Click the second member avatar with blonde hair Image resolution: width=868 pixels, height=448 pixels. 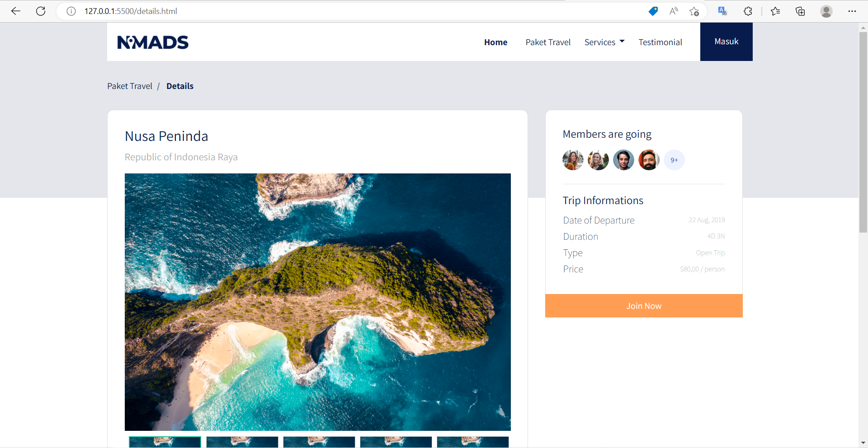click(x=598, y=160)
